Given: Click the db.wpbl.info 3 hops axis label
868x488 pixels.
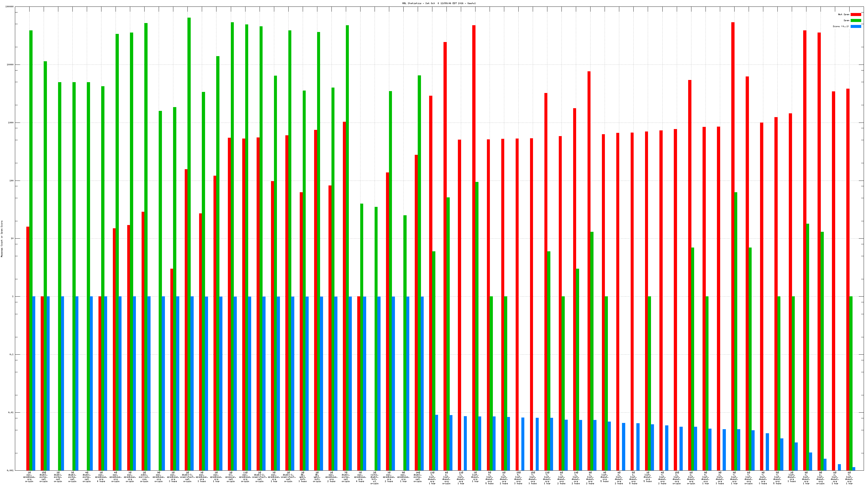Looking at the screenshot, I should coord(303,477).
